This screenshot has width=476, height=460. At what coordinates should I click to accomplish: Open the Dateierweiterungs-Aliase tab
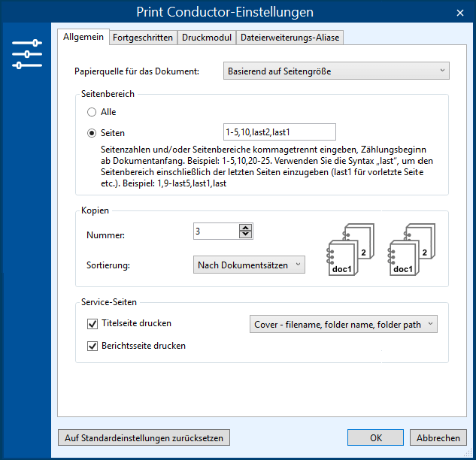coord(290,38)
